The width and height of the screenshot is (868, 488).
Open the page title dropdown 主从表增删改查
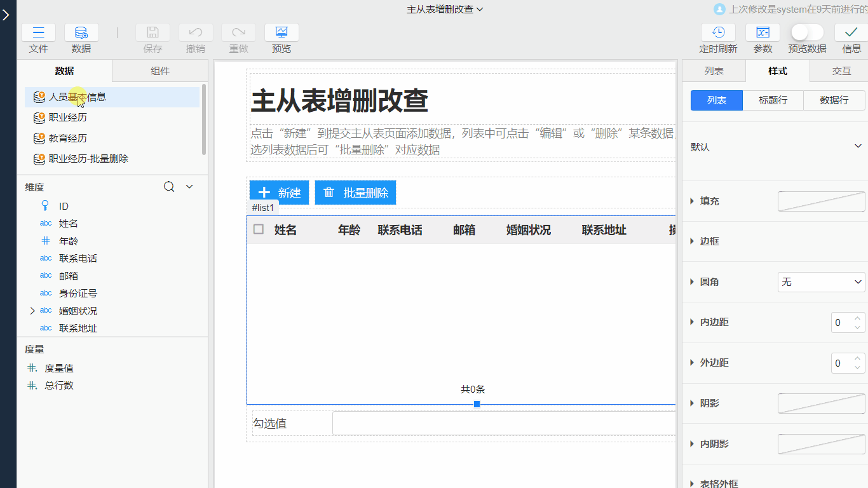445,9
